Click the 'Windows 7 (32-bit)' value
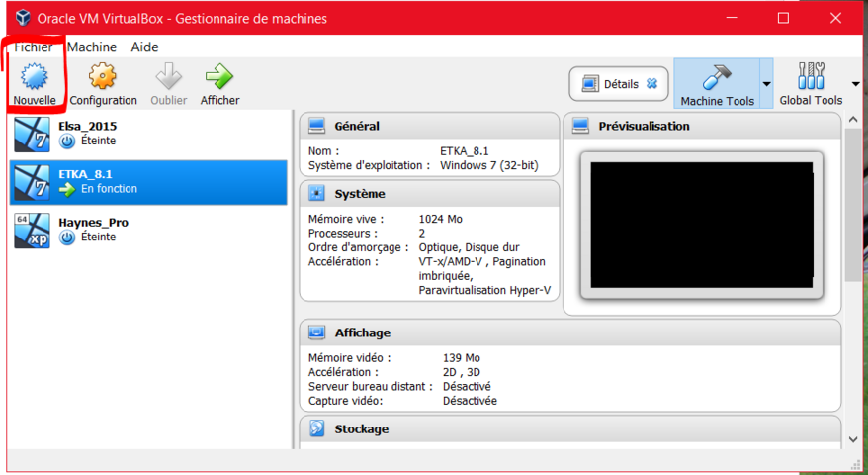This screenshot has width=868, height=475. 488,165
